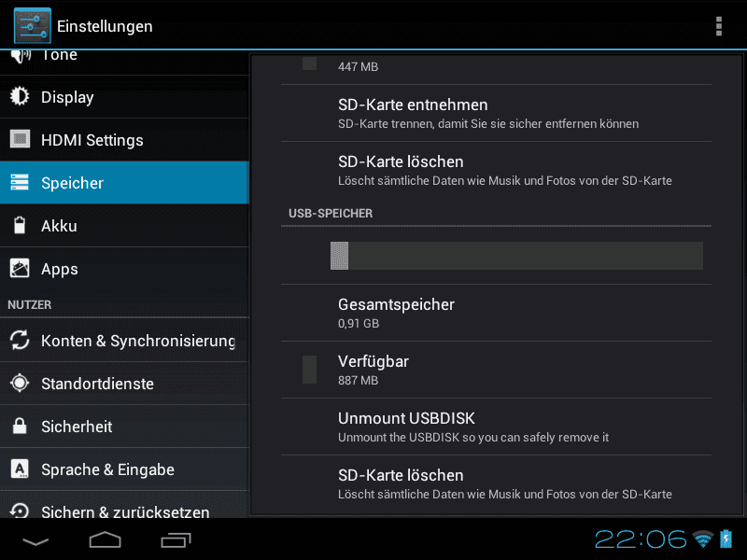Tap Unmount USBDISK option
Image resolution: width=747 pixels, height=560 pixels.
[x=496, y=427]
